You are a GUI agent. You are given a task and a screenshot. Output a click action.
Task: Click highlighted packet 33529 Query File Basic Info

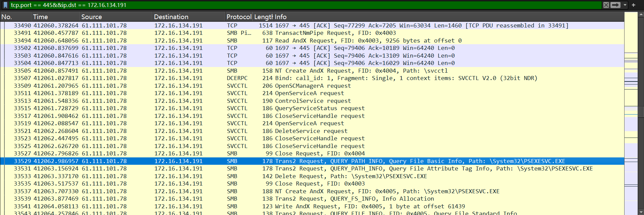(312, 161)
